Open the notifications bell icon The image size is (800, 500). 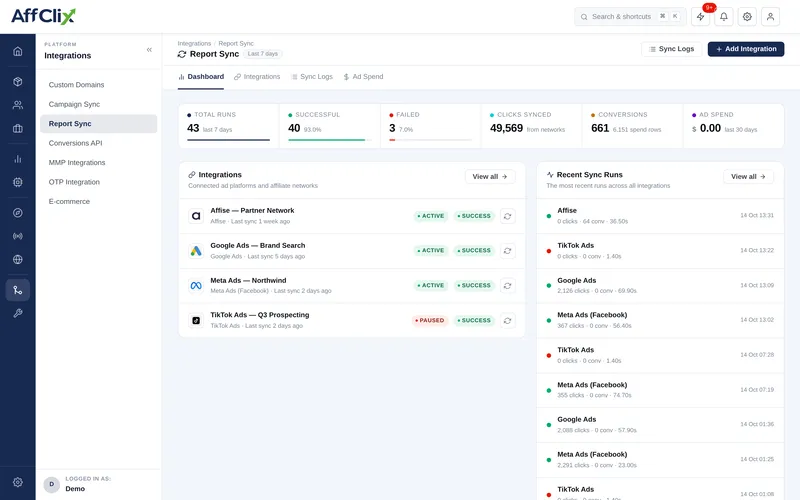click(723, 17)
